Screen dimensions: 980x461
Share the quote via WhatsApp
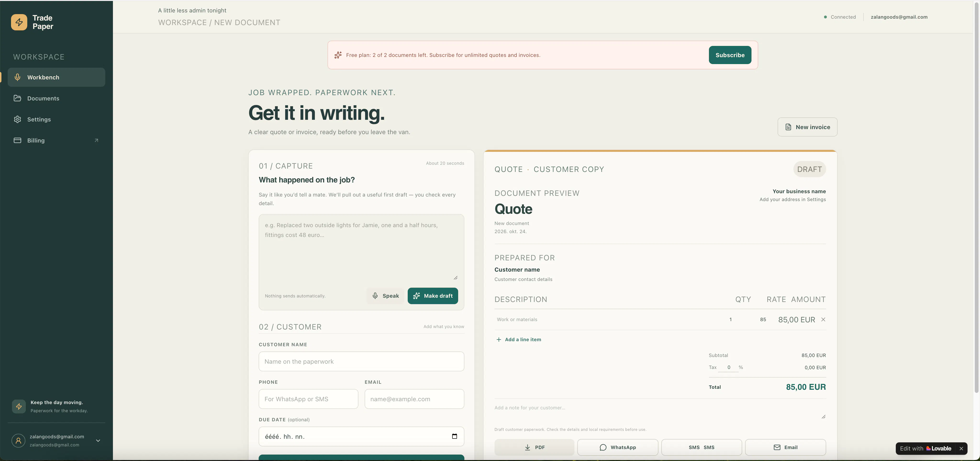tap(618, 447)
